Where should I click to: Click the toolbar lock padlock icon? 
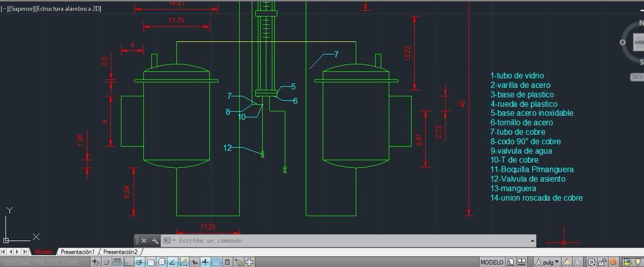click(x=603, y=262)
